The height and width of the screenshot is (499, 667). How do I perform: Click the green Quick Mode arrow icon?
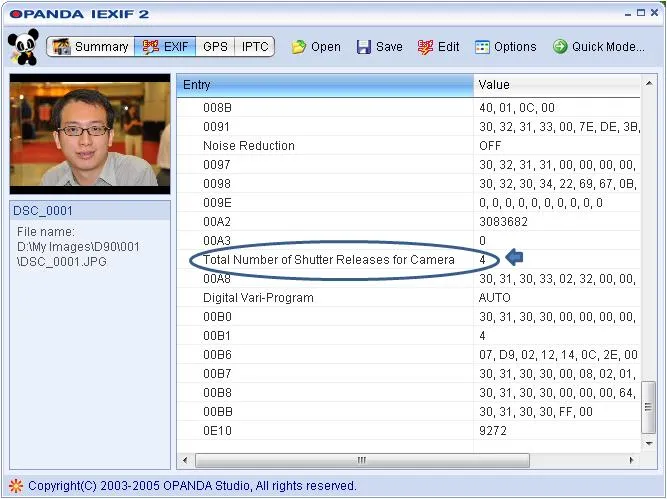560,46
